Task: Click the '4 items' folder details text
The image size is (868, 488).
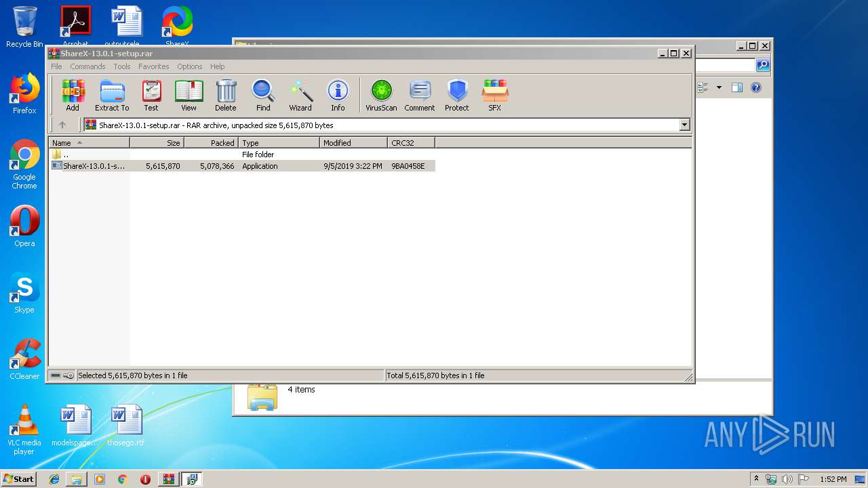Action: click(x=301, y=390)
